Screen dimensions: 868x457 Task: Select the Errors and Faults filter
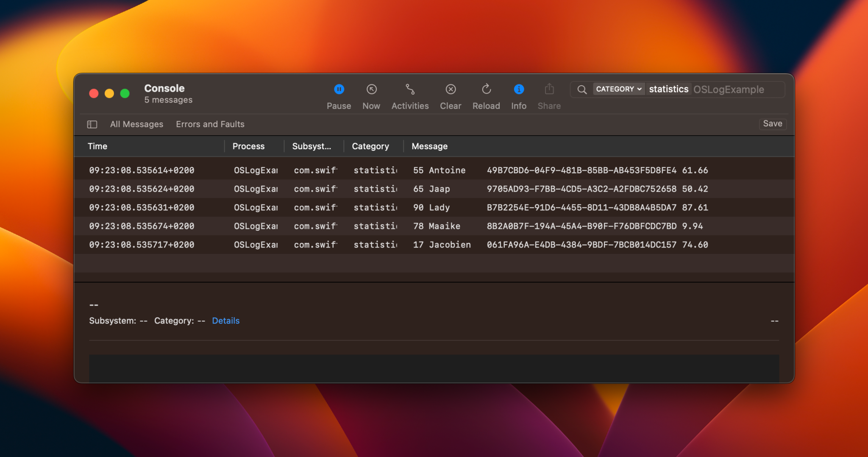[210, 124]
